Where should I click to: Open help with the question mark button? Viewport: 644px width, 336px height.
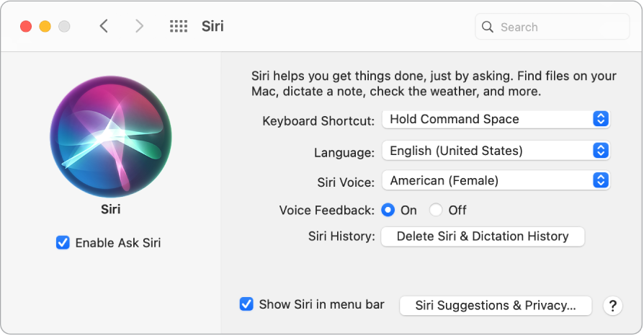(x=612, y=306)
